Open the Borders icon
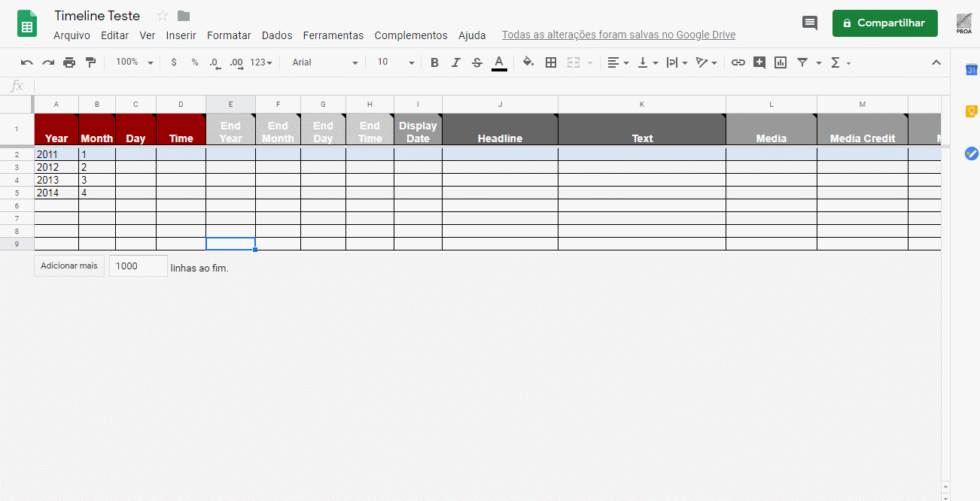980x501 pixels. (551, 62)
